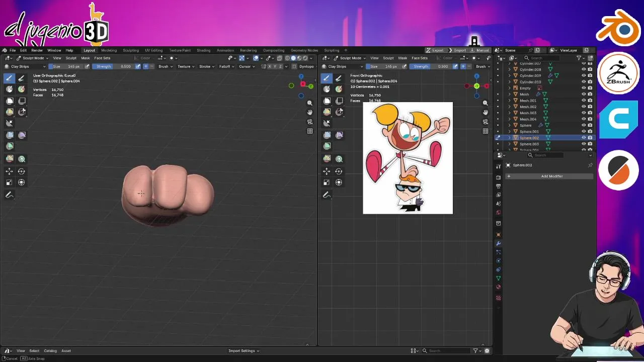
Task: Open the Stroke dropdown
Action: tap(206, 66)
